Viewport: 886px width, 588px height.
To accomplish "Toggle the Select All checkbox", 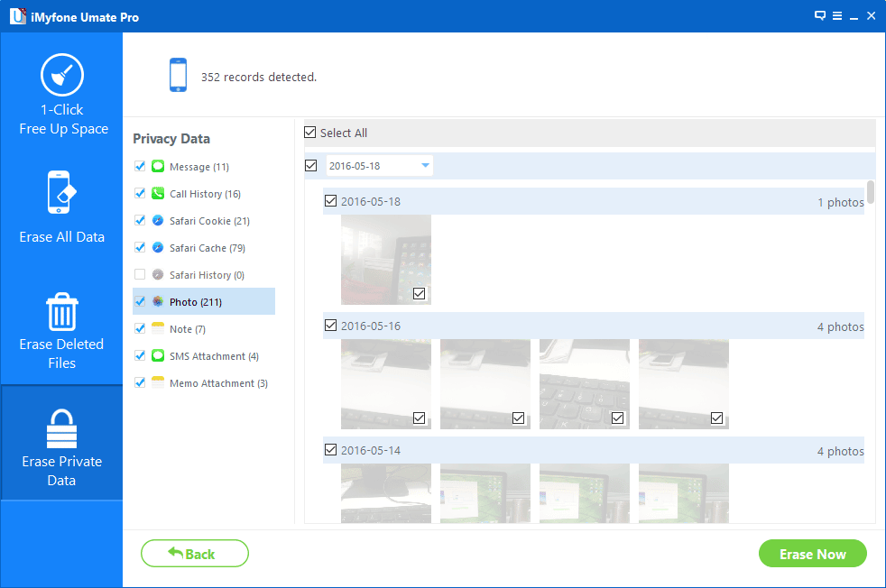I will 310,133.
